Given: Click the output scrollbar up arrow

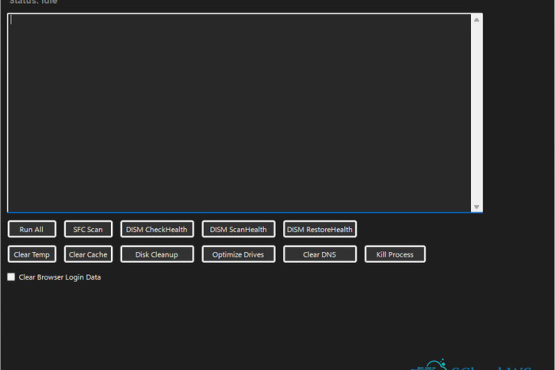Looking at the screenshot, I should (x=477, y=20).
